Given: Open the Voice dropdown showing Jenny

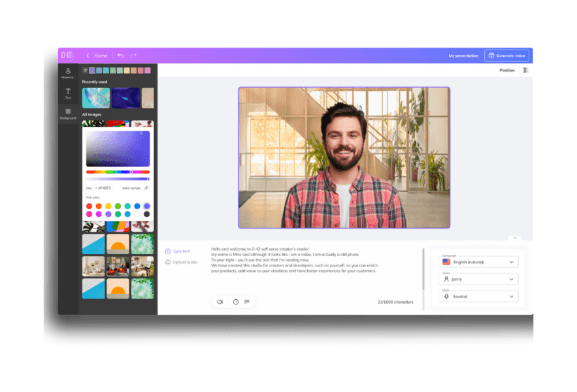Looking at the screenshot, I should [x=480, y=279].
